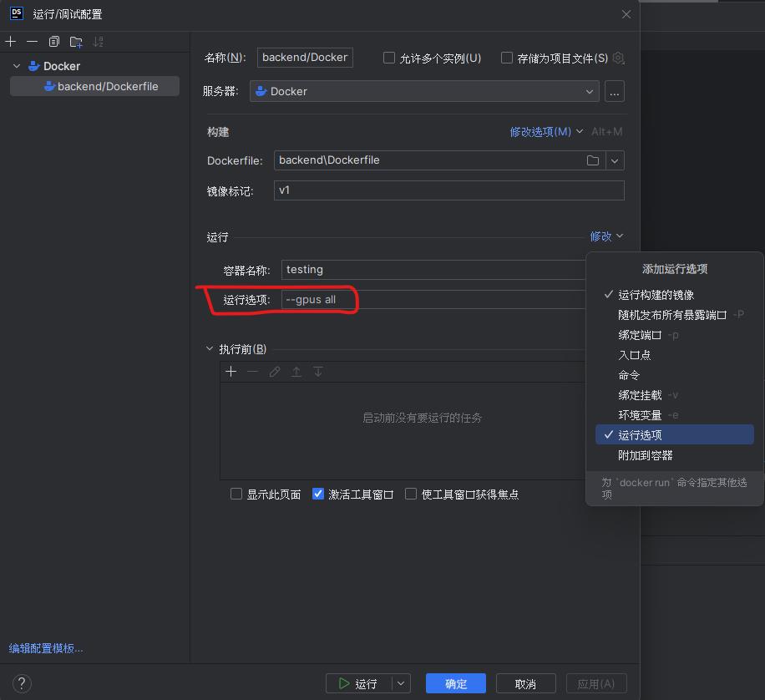Viewport: 765px width, 700px height.
Task: Add a before-launch task with the plus icon
Action: click(x=231, y=372)
